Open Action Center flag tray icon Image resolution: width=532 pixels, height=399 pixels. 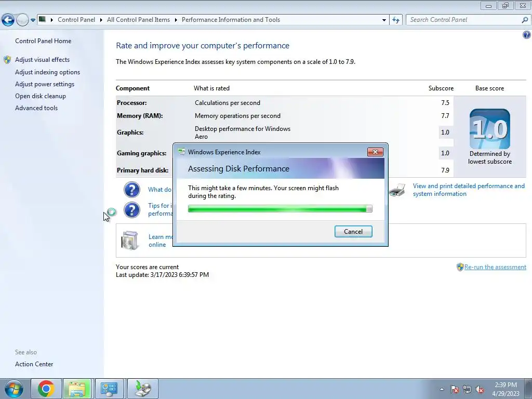point(455,389)
